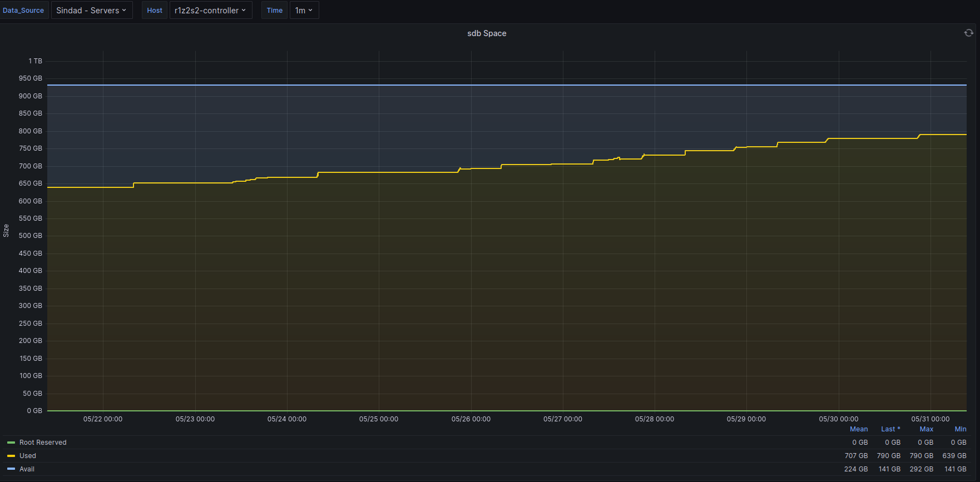
Task: Open the 1m time interval dropdown
Action: tap(304, 11)
